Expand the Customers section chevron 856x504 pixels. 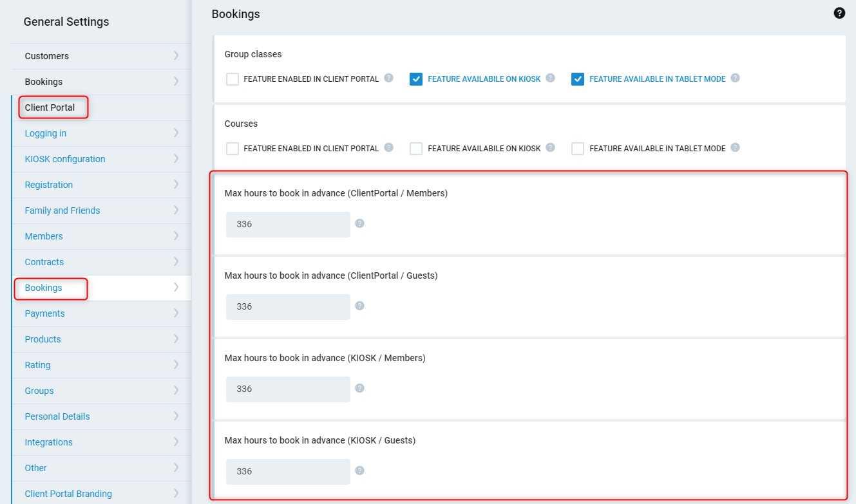(176, 56)
